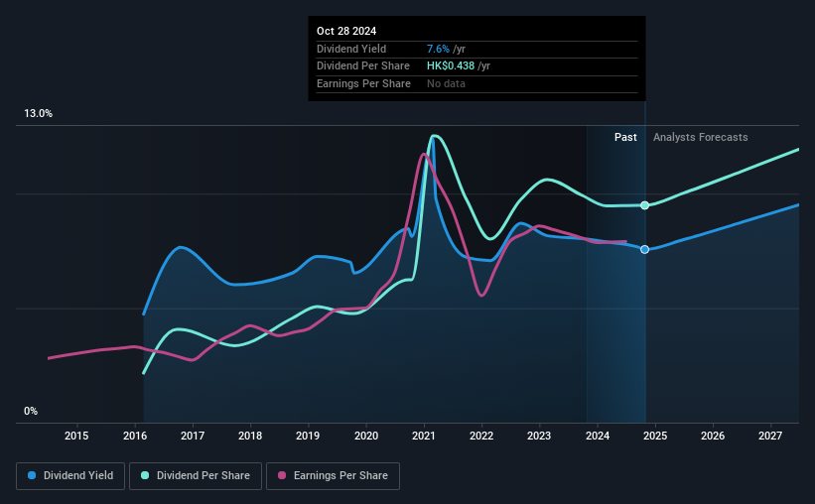This screenshot has height=504, width=815.
Task: Click the Earnings Per Share No data row
Action: (476, 83)
